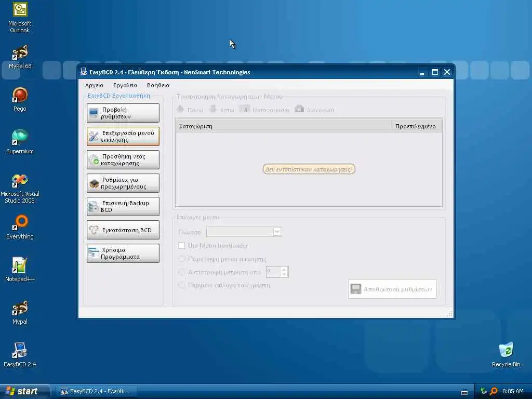Image resolution: width=532 pixels, height=399 pixels.
Task: Click the countdown seconds input field
Action: pyautogui.click(x=273, y=272)
